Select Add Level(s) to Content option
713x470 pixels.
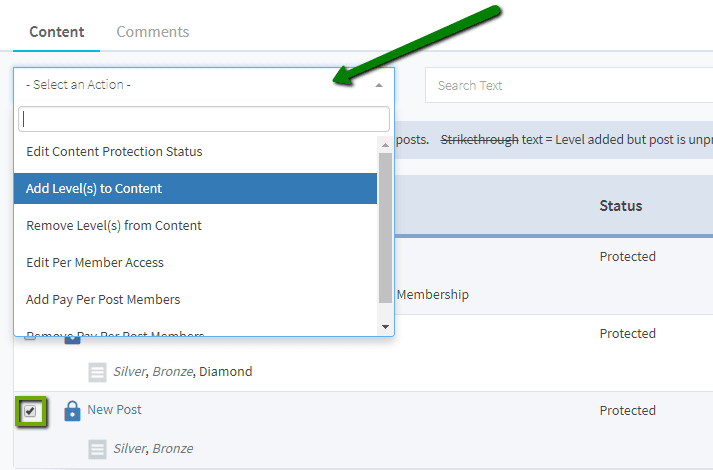point(196,188)
